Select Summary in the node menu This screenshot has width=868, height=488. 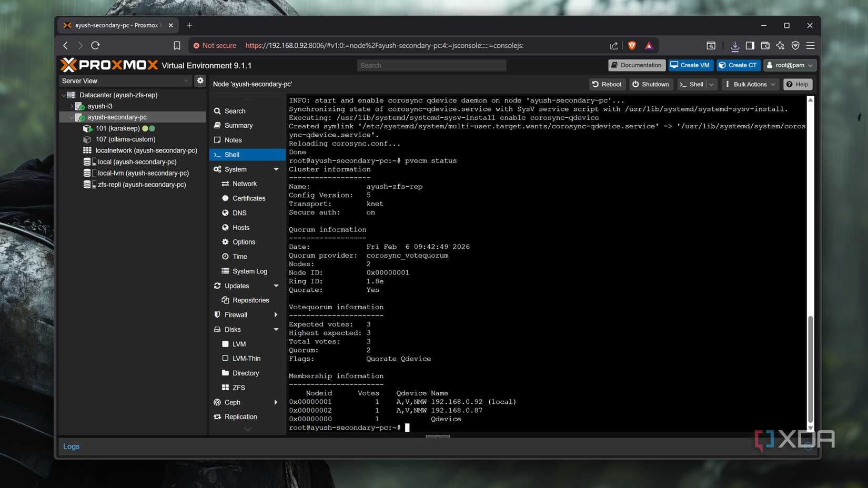[x=247, y=126]
